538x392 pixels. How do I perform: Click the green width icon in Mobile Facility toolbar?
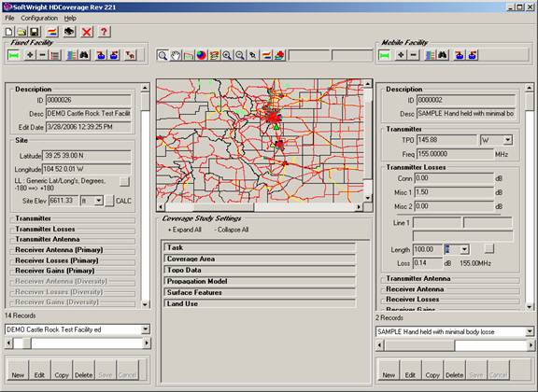click(384, 55)
